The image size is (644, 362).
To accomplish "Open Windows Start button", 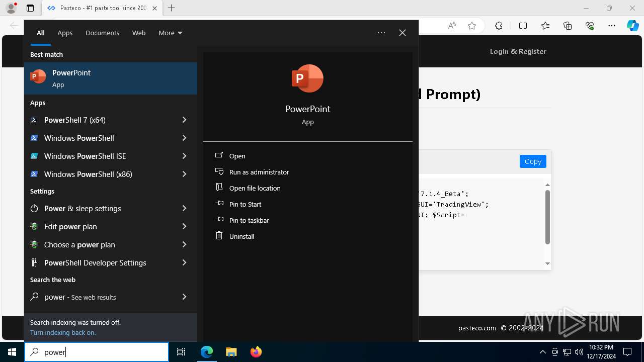I will [x=12, y=352].
